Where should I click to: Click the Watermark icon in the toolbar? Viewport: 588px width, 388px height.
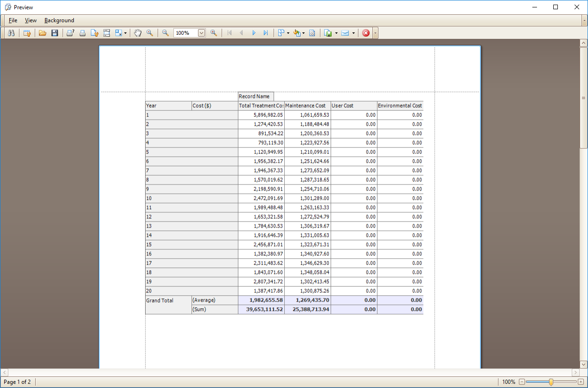click(312, 33)
